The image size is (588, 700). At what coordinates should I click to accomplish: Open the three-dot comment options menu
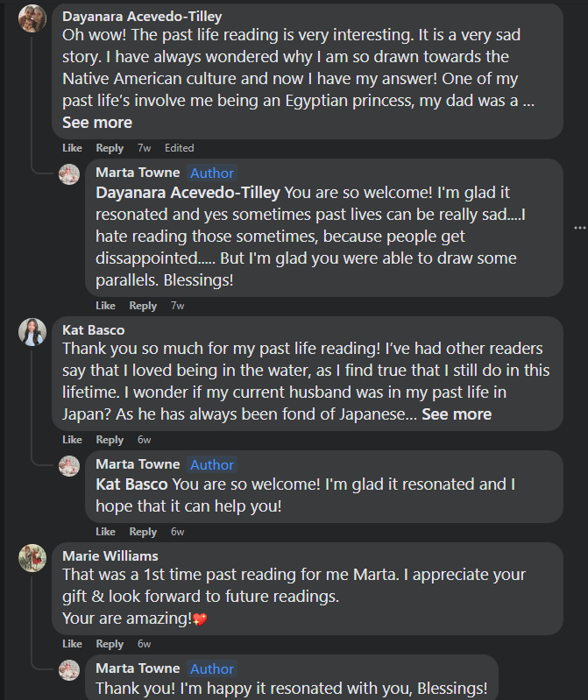[578, 227]
